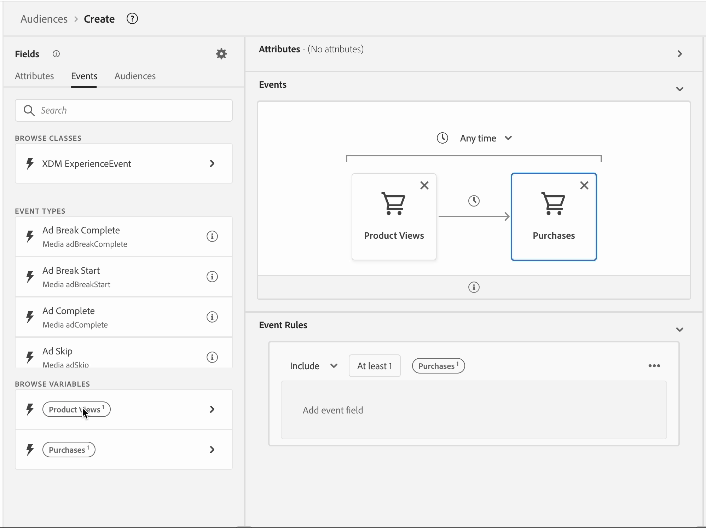Collapse the Event Rules section
706x528 pixels.
click(680, 329)
